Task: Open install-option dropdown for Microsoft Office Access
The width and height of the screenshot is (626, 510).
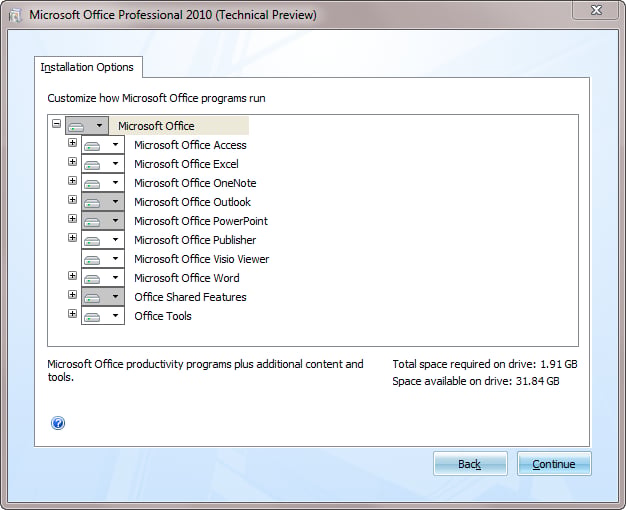Action: 103,145
